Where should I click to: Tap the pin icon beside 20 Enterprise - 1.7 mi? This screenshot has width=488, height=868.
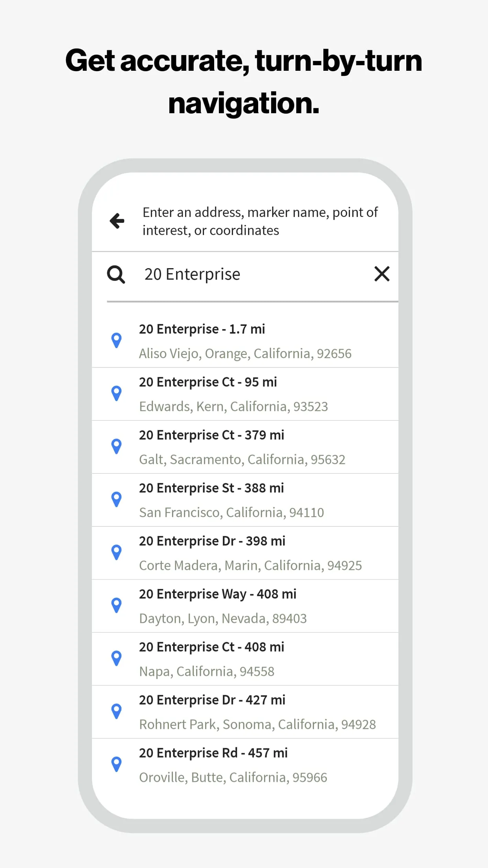point(117,340)
